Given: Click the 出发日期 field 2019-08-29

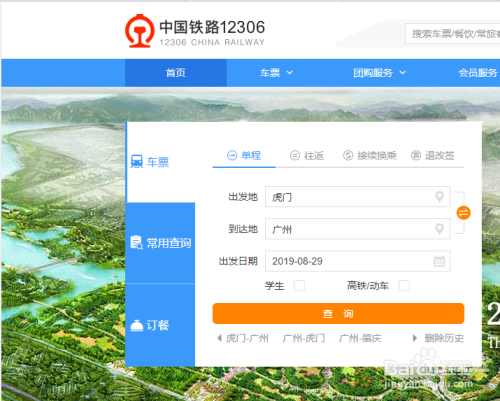Looking at the screenshot, I should 358,261.
